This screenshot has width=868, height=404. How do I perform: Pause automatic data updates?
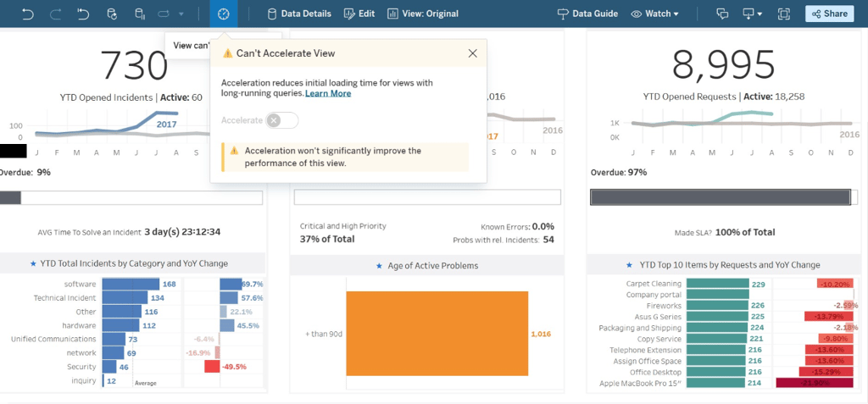(140, 14)
